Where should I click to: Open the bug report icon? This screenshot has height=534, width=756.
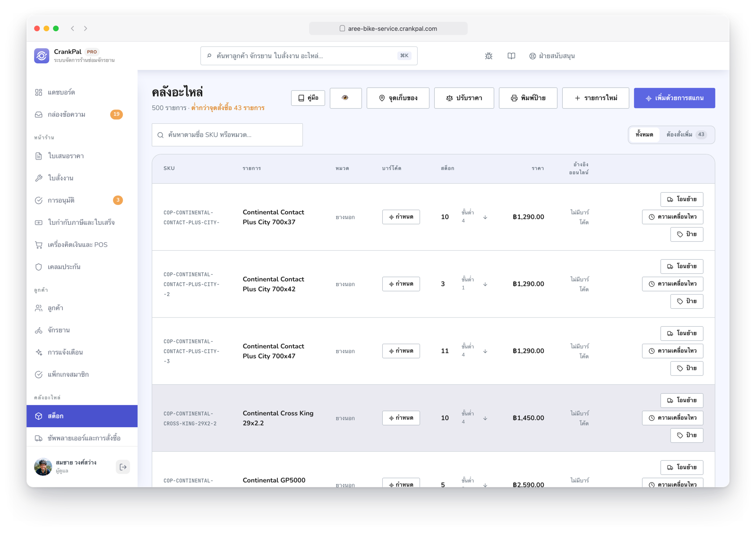[x=489, y=56]
